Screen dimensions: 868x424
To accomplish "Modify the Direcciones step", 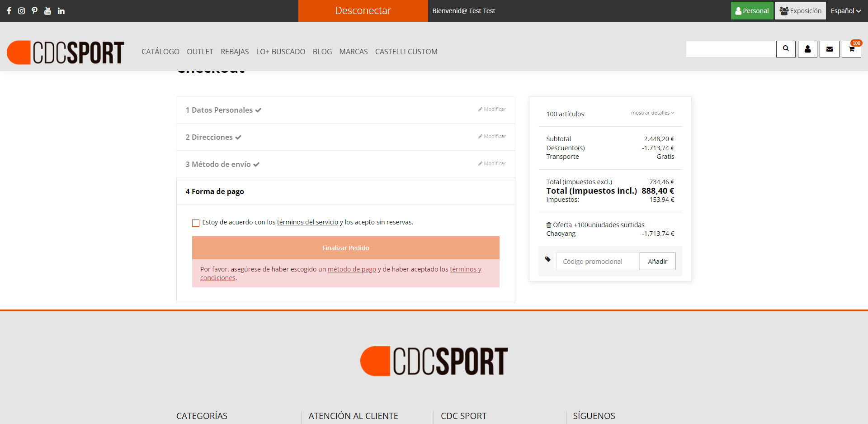I will [x=492, y=136].
